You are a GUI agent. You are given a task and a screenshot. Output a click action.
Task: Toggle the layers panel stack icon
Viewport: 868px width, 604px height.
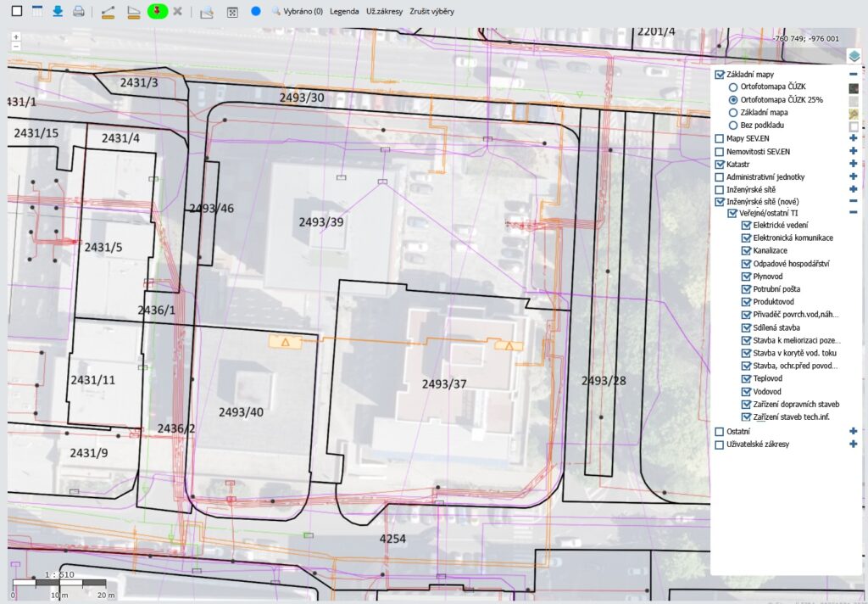pos(854,56)
